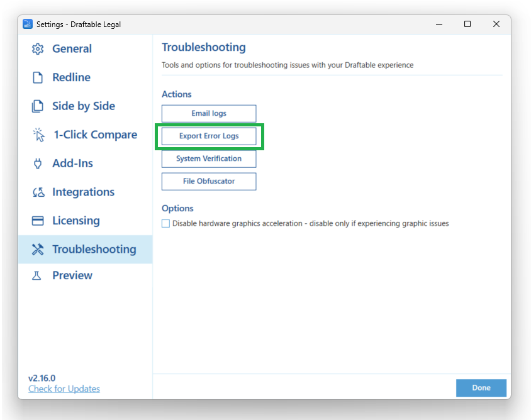Screen dimensions: 531x420
Task: Open the General settings section
Action: tap(85, 49)
